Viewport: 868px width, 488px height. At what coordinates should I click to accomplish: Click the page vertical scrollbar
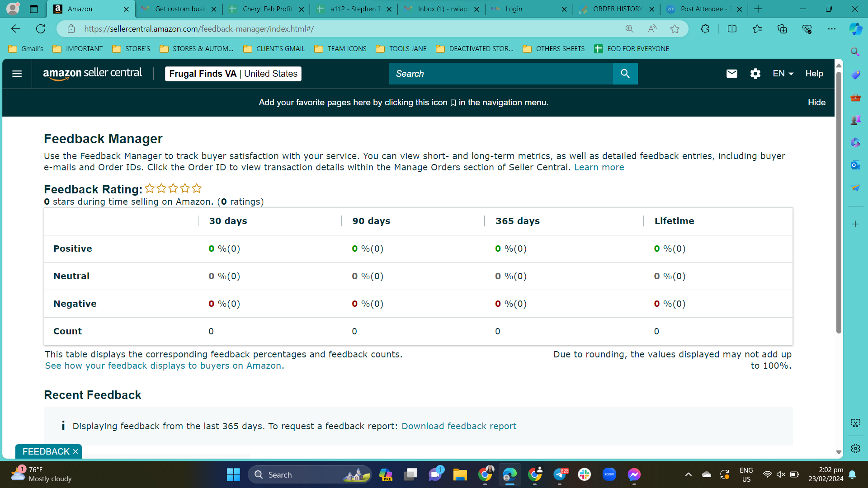839,202
